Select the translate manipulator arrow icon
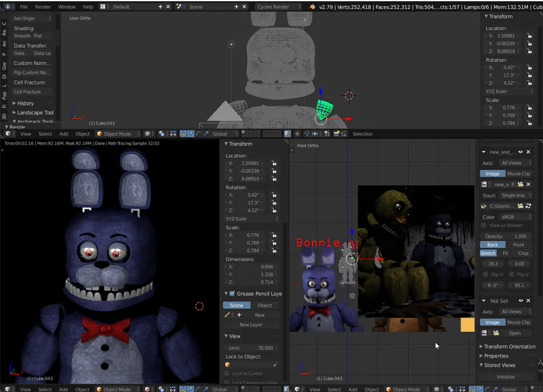Viewport: 543px width, 392px height. pos(191,134)
